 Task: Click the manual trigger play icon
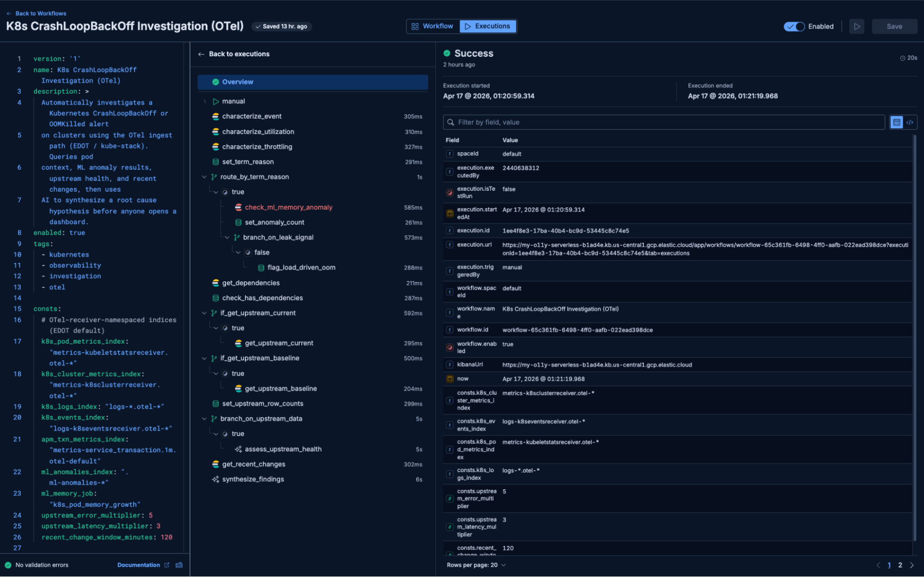[x=215, y=101]
